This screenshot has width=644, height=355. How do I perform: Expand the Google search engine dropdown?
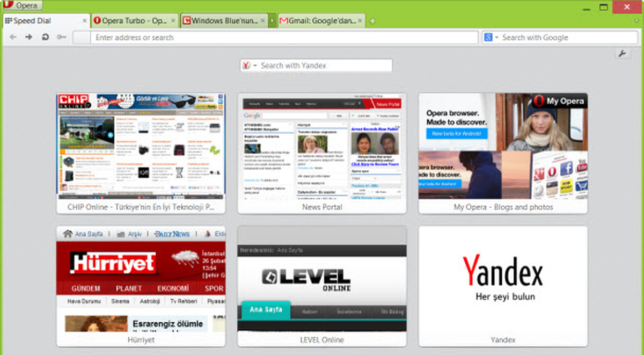point(491,38)
